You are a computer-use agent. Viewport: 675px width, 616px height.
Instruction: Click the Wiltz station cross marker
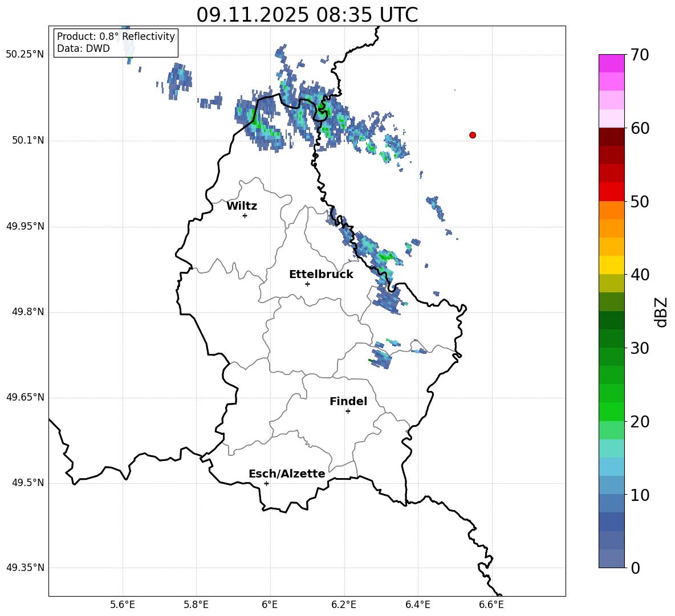[x=245, y=215]
